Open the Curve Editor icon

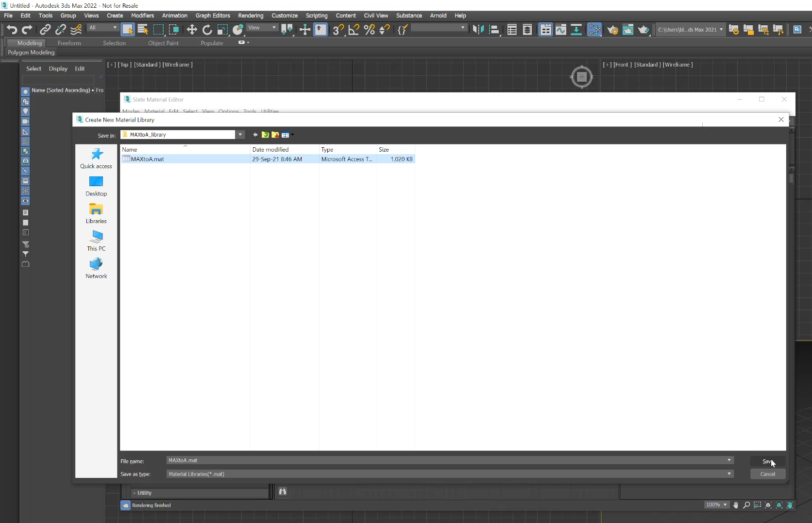pyautogui.click(x=561, y=30)
